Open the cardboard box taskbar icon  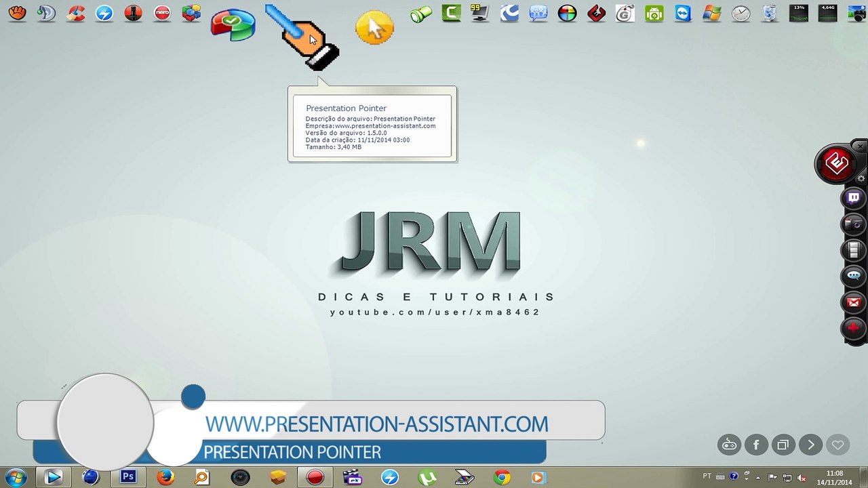point(277,477)
